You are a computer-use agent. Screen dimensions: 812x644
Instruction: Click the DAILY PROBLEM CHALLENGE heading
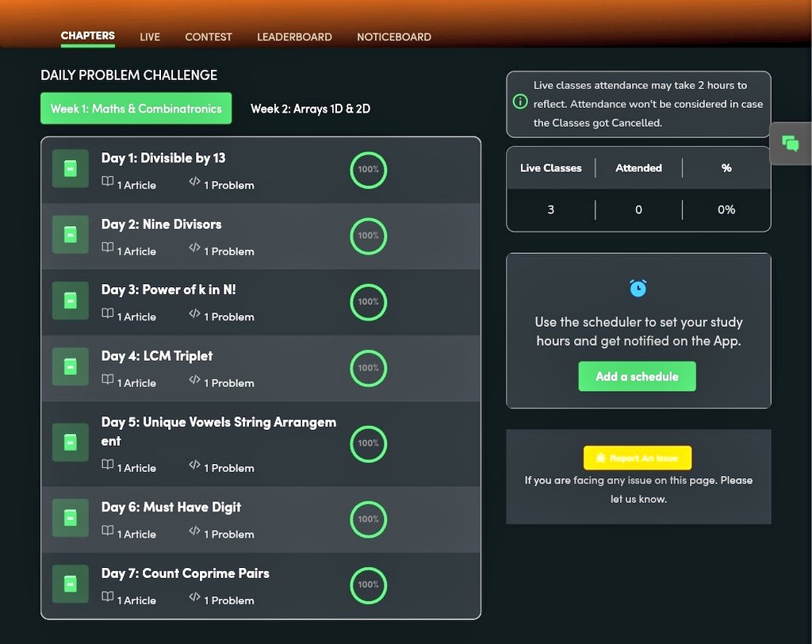[x=129, y=75]
